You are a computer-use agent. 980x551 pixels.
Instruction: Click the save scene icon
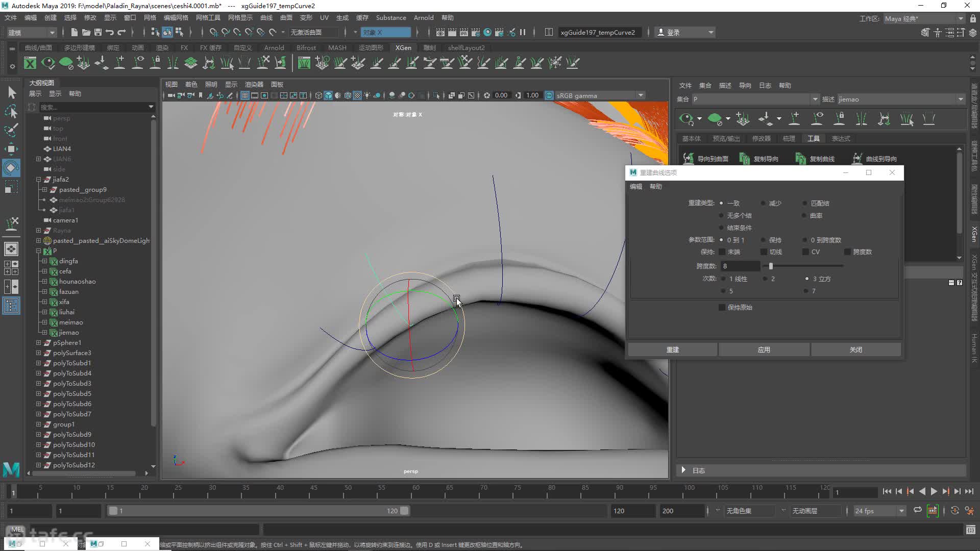point(97,32)
